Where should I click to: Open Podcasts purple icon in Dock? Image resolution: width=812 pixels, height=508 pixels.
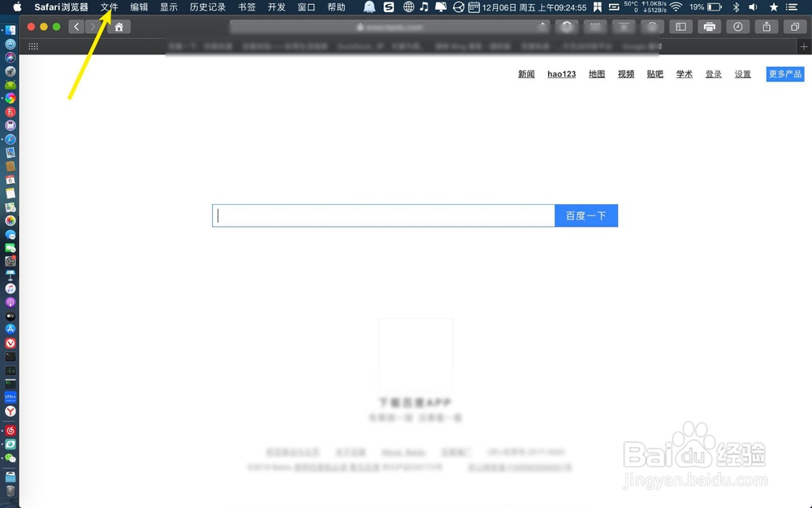11,302
